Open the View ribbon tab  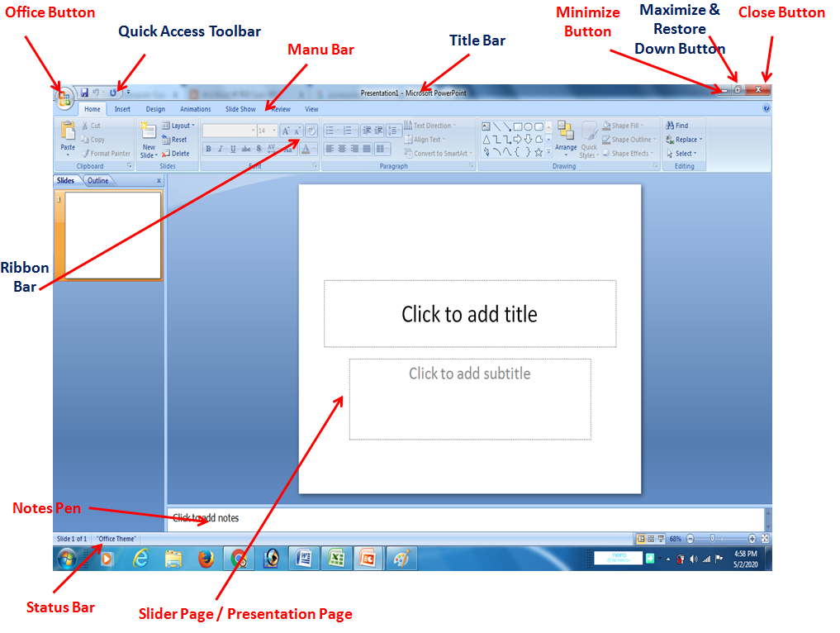point(311,109)
